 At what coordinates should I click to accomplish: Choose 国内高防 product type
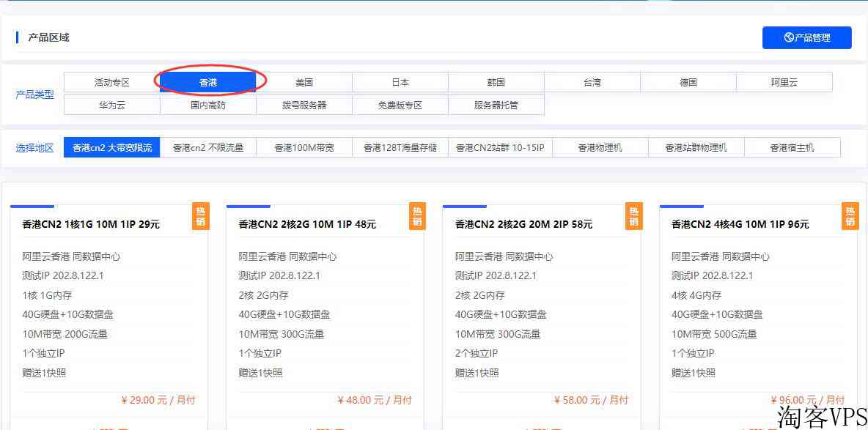pyautogui.click(x=208, y=105)
